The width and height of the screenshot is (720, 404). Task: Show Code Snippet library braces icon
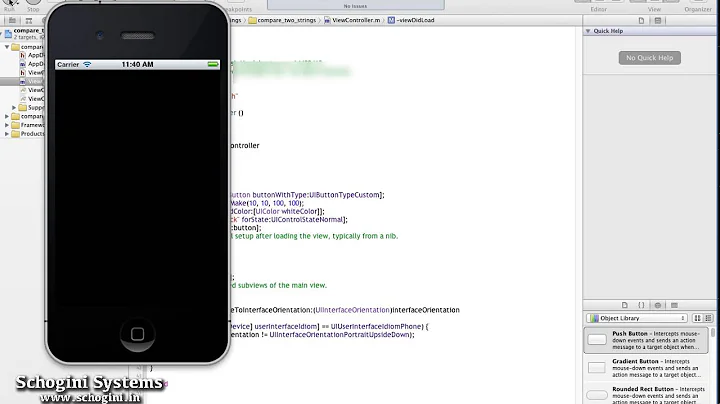coord(641,305)
